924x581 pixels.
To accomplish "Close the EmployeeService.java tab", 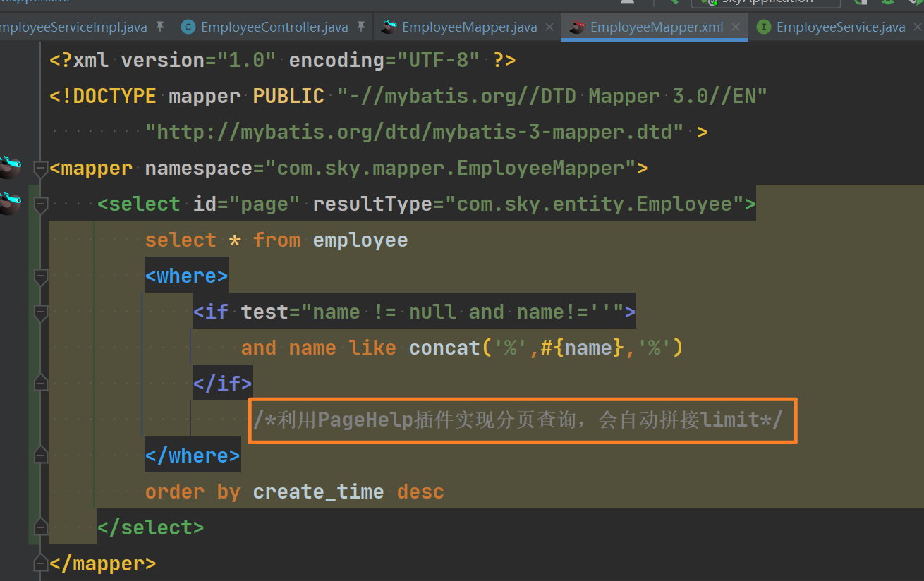I will click(916, 27).
